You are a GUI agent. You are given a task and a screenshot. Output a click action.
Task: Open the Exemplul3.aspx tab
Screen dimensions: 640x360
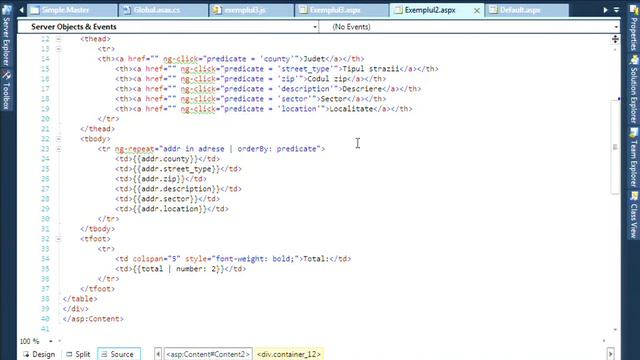click(x=341, y=10)
